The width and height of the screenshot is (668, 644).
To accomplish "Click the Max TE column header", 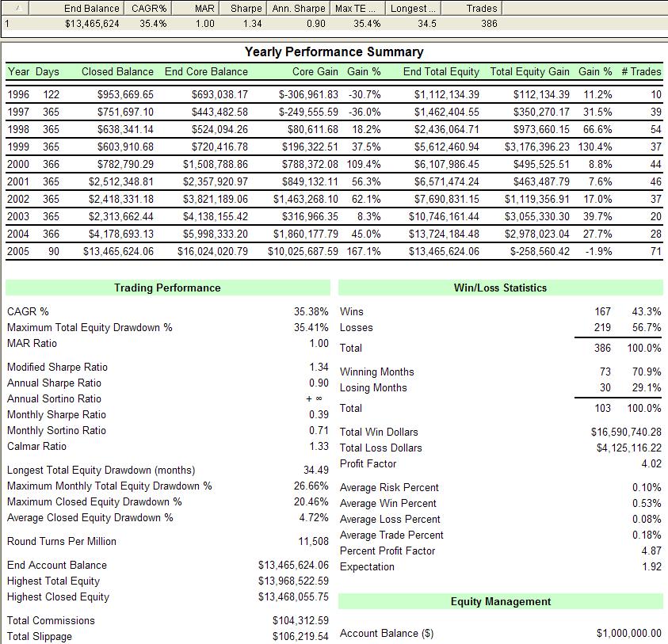I will [x=358, y=8].
